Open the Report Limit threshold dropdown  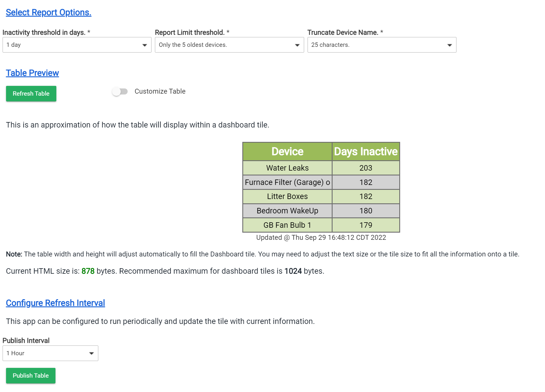[x=229, y=45]
